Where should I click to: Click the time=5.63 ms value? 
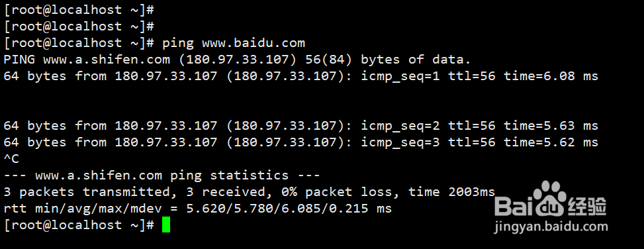551,126
